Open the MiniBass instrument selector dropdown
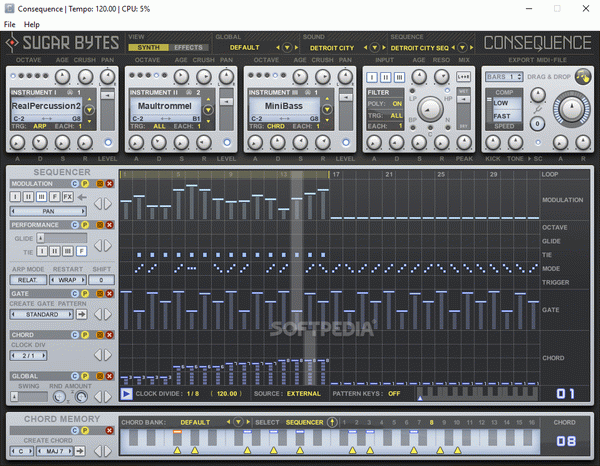600x466 pixels. 327,110
